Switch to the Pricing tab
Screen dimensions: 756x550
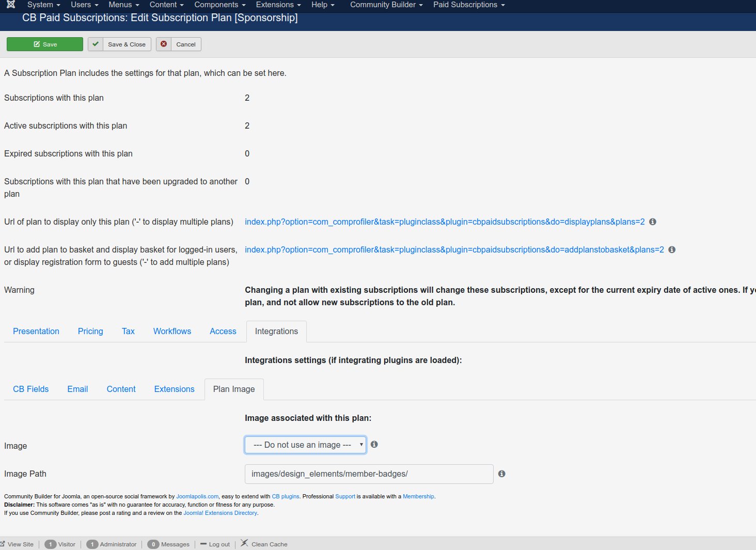click(x=90, y=331)
